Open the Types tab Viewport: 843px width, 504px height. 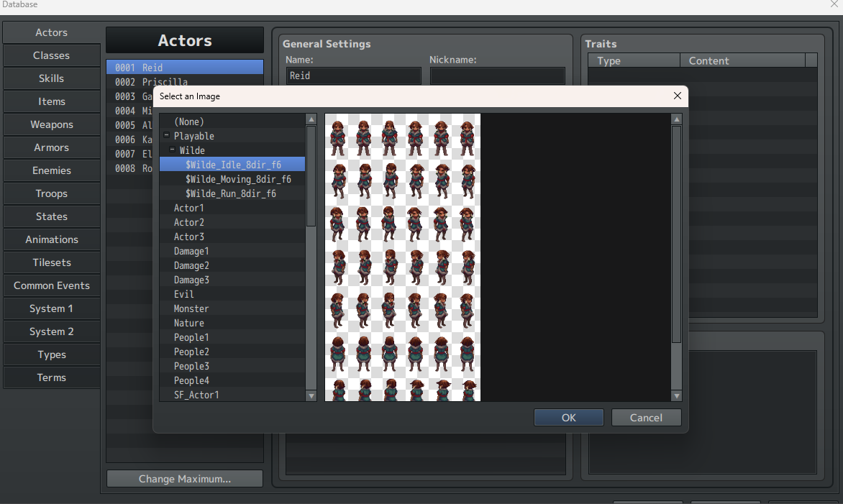tap(52, 354)
